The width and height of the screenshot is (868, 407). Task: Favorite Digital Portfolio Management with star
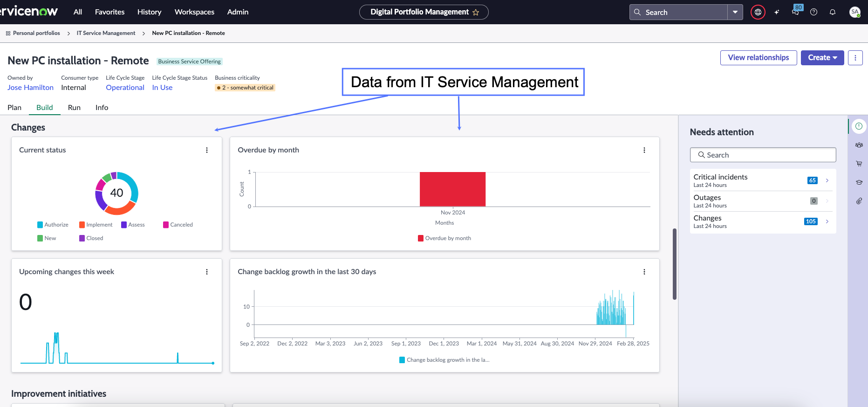coord(476,13)
